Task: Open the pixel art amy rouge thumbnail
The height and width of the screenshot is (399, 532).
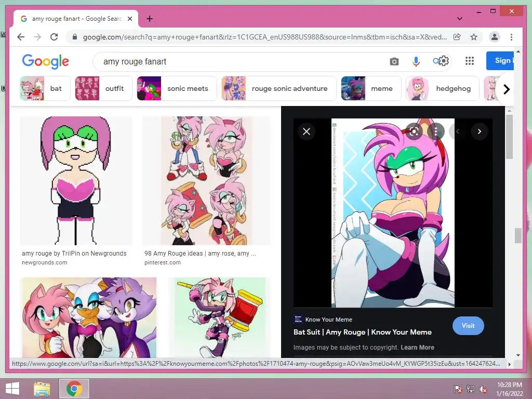Action: (x=76, y=180)
